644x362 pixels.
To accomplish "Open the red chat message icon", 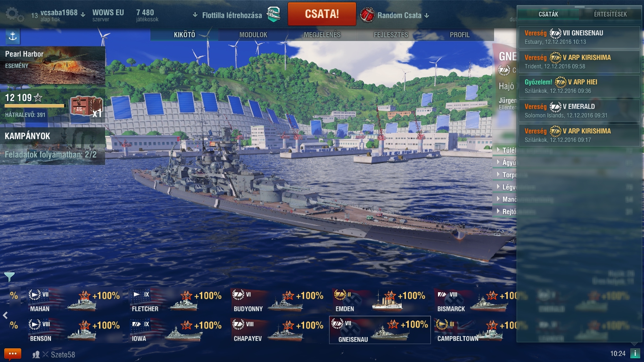I will click(13, 354).
